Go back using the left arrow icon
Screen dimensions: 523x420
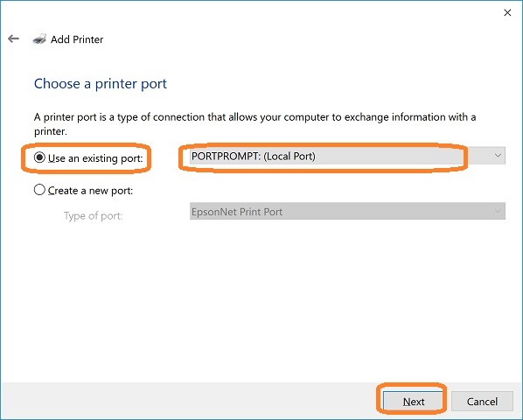(x=13, y=39)
